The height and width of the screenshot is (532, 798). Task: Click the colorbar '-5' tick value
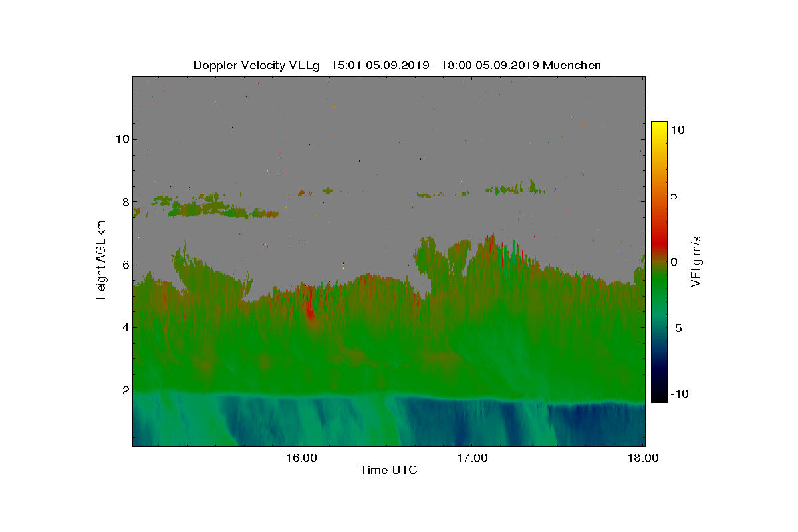click(675, 328)
